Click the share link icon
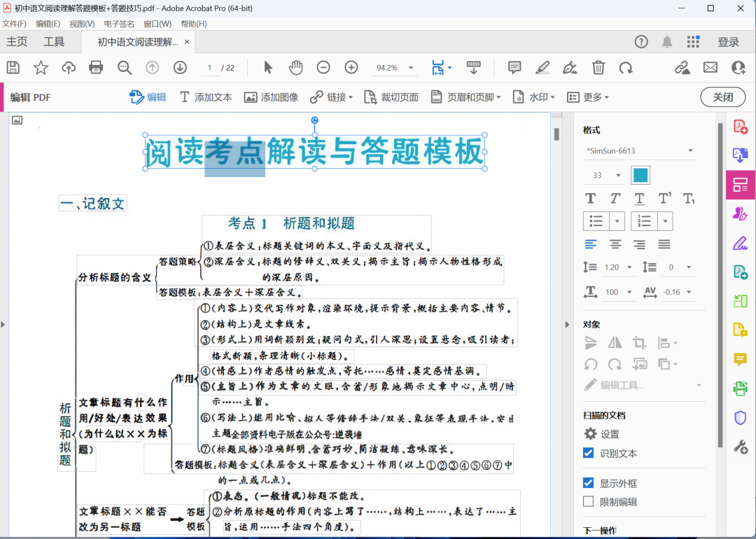Viewport: 756px width, 539px height. 682,67
